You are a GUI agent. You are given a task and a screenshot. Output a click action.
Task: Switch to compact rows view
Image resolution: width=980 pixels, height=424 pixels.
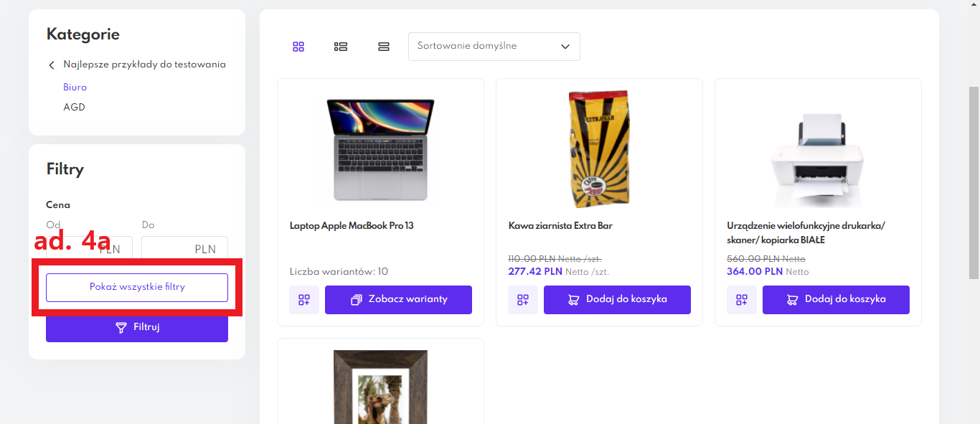pos(384,47)
